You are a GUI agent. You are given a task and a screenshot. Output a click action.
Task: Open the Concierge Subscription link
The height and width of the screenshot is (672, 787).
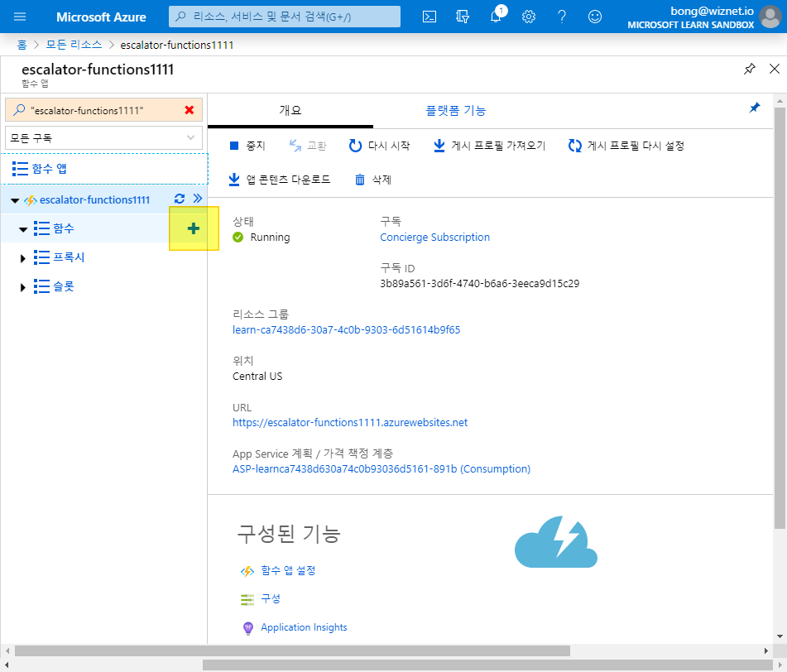tap(434, 237)
